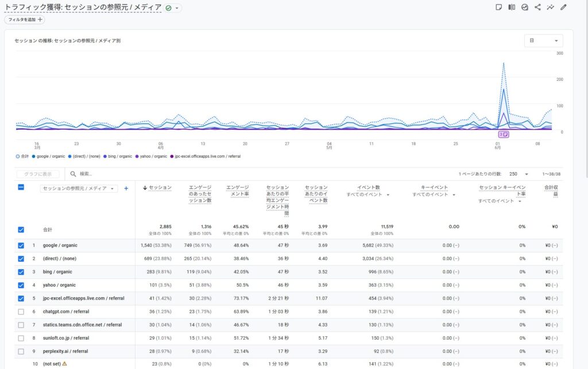Click the 2 分 21 秒 engagement time cell
Viewport: 588px width, 369px height.
[278, 298]
